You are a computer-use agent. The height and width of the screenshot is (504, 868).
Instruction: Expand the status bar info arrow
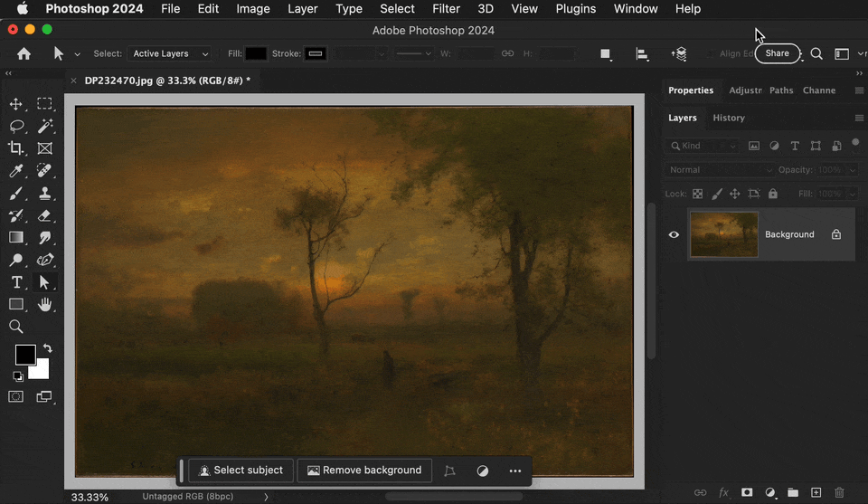pyautogui.click(x=266, y=497)
